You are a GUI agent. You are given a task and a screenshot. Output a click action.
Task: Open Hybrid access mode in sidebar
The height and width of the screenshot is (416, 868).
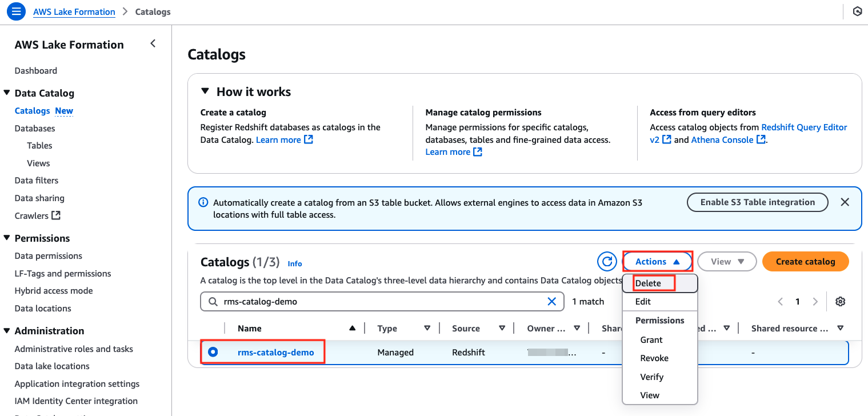pyautogui.click(x=54, y=291)
